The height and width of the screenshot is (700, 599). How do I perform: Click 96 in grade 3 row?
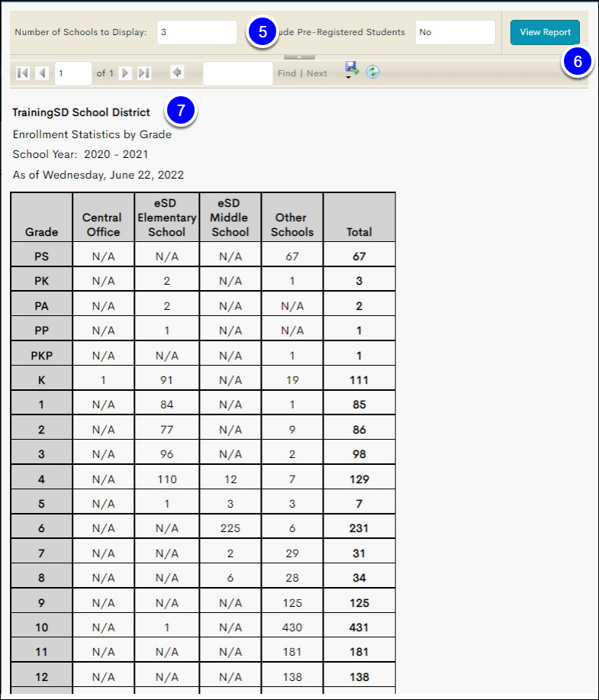click(x=166, y=454)
